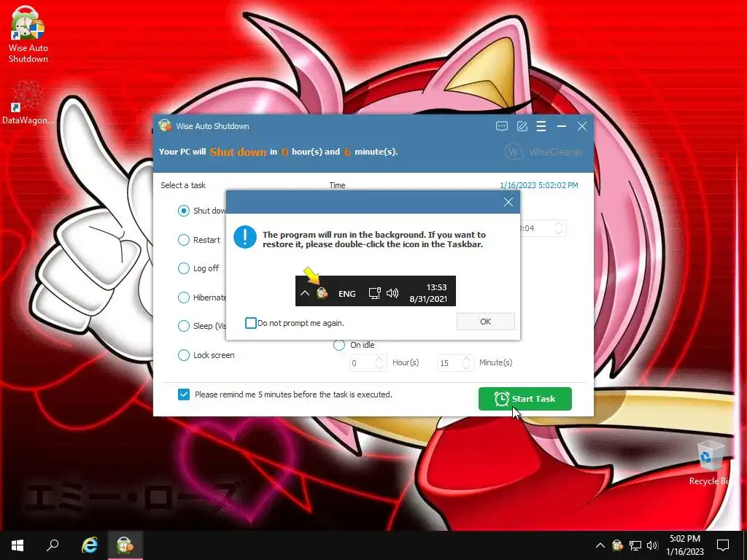Click the edit note icon in title bar

pyautogui.click(x=522, y=126)
